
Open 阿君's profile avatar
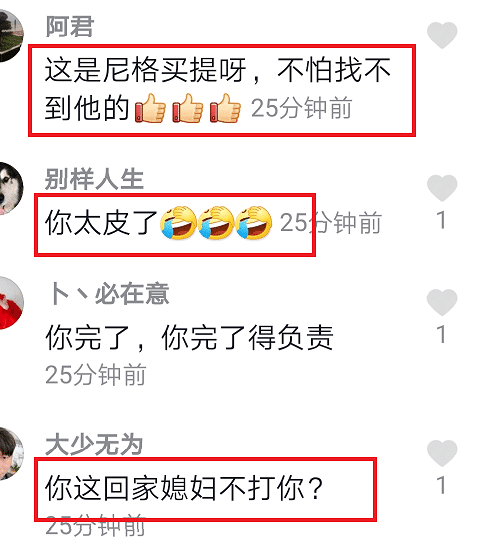click(x=11, y=36)
